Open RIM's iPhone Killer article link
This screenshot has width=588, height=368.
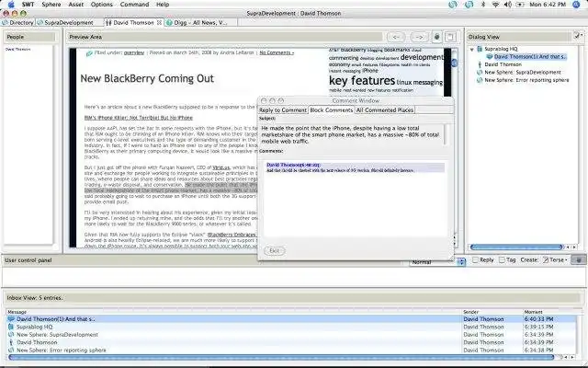pos(139,118)
